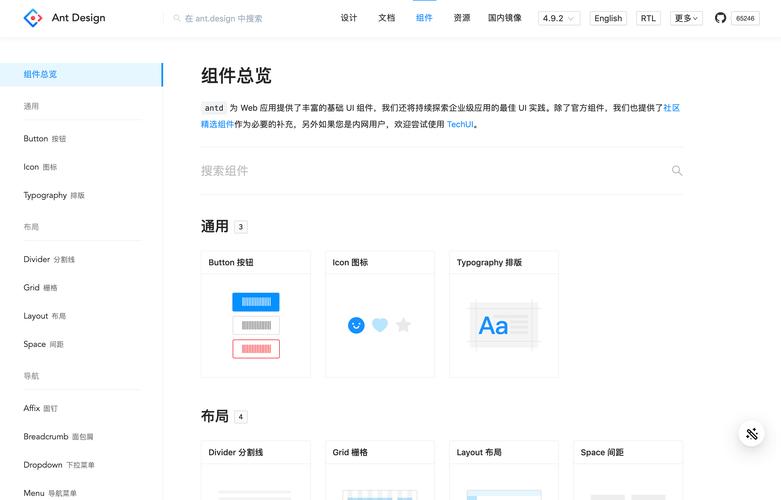
Task: Open the 设计 navigation menu item
Action: [x=349, y=18]
